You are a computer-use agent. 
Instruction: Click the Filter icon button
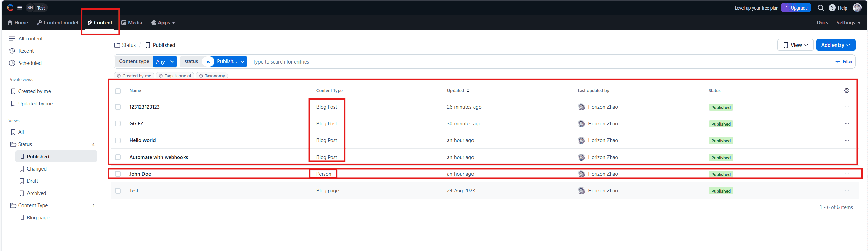[843, 61]
